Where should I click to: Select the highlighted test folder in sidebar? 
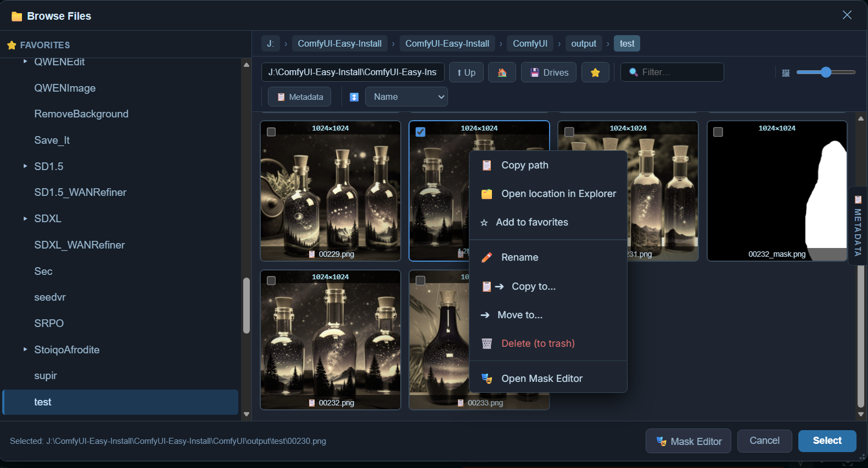[121, 402]
